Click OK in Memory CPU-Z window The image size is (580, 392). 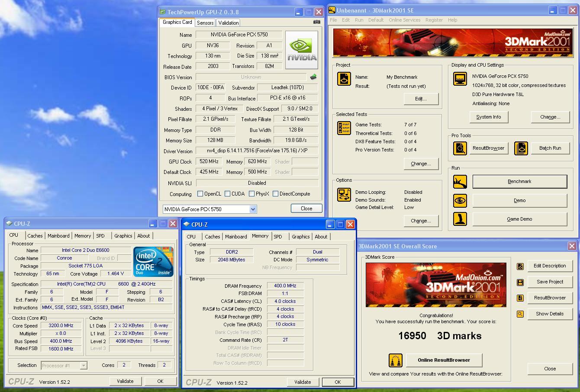(x=338, y=382)
